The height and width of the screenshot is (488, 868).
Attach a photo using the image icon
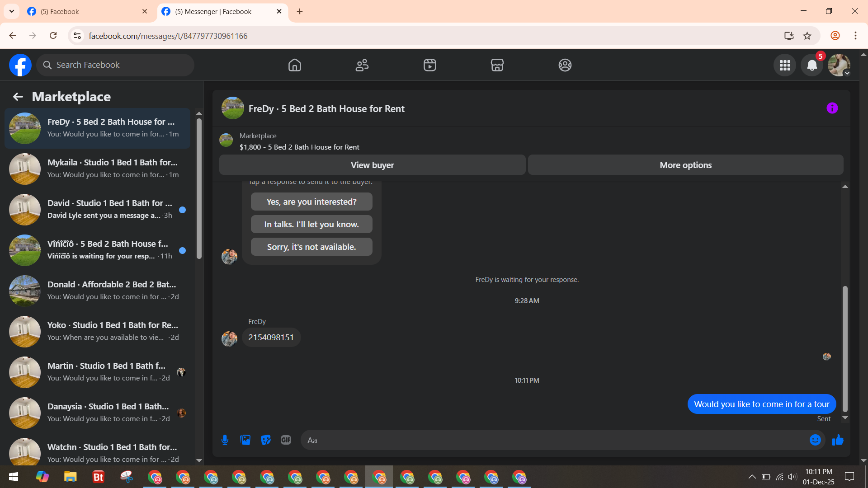[245, 440]
